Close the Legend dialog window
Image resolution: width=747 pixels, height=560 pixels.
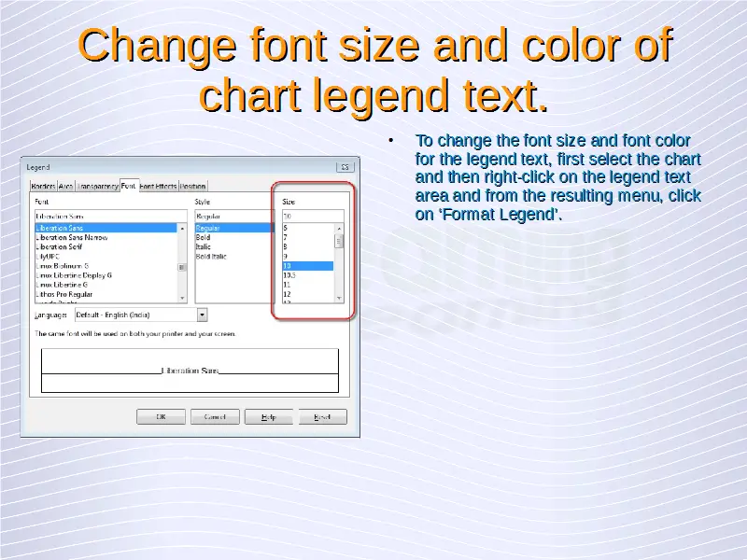point(344,167)
